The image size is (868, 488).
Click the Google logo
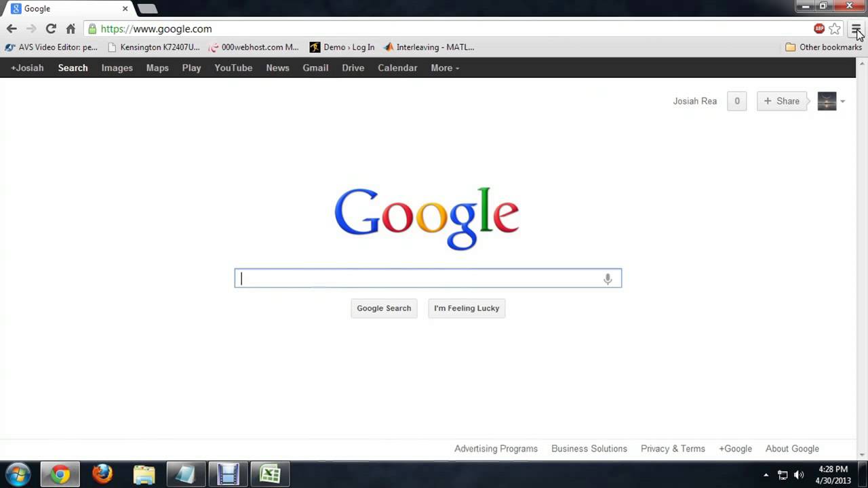tap(427, 218)
